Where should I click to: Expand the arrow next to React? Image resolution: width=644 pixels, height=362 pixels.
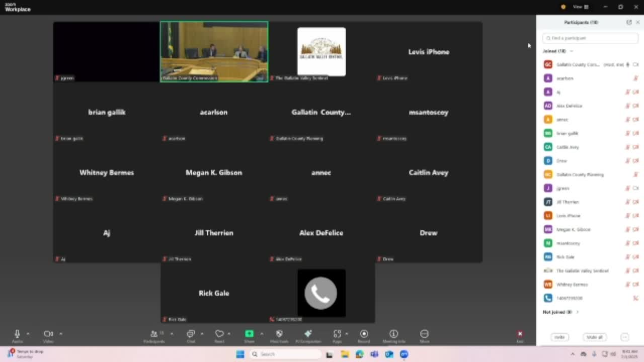point(229,334)
